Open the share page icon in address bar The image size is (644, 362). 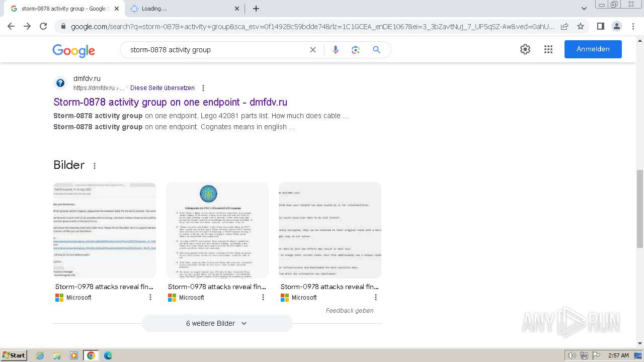[565, 26]
